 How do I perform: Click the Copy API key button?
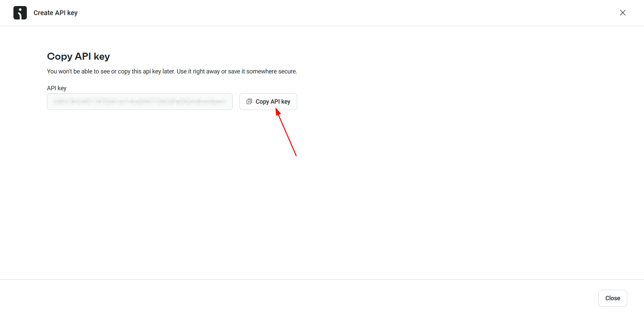pyautogui.click(x=268, y=102)
